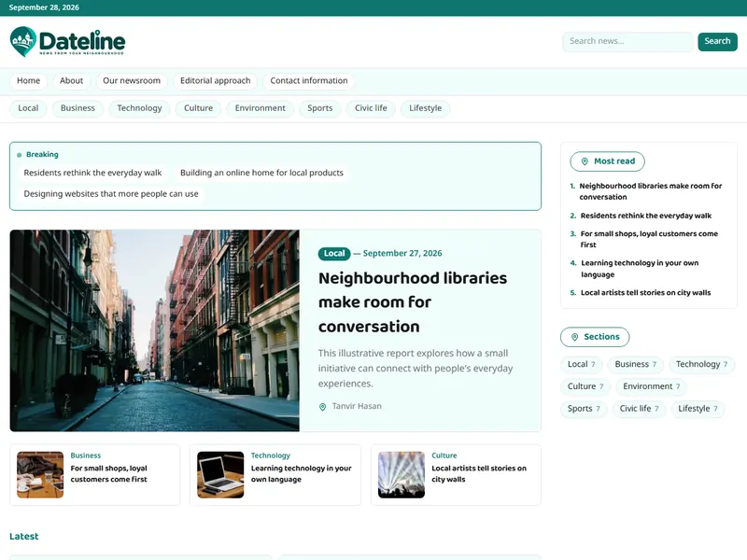Open the Business story coffee thumbnail

(x=40, y=475)
